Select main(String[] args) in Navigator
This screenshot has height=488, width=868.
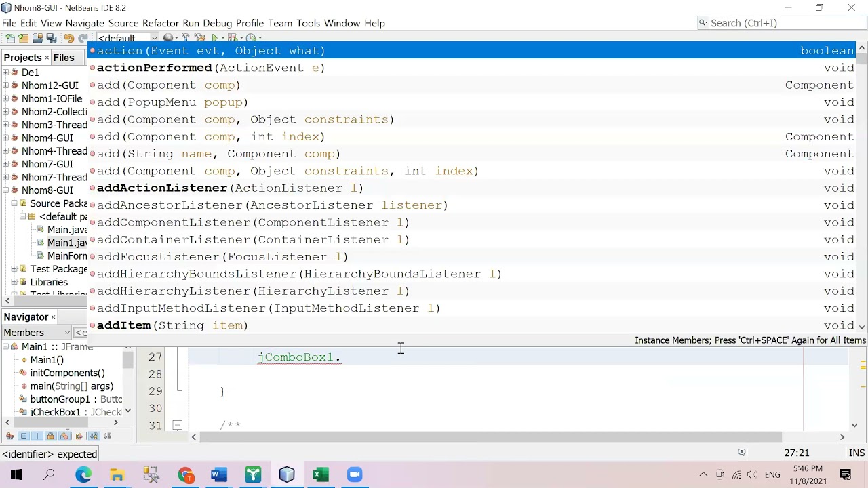71,386
